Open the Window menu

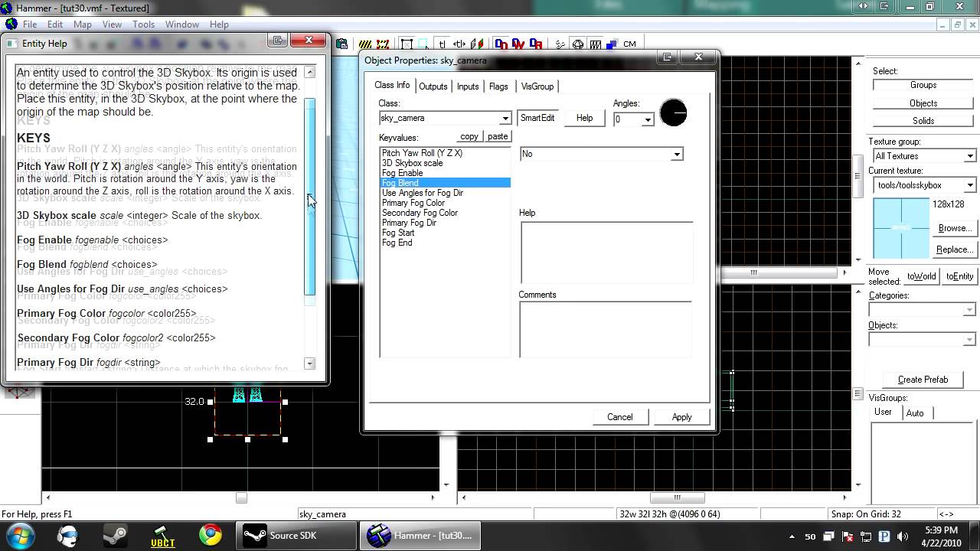coord(182,24)
